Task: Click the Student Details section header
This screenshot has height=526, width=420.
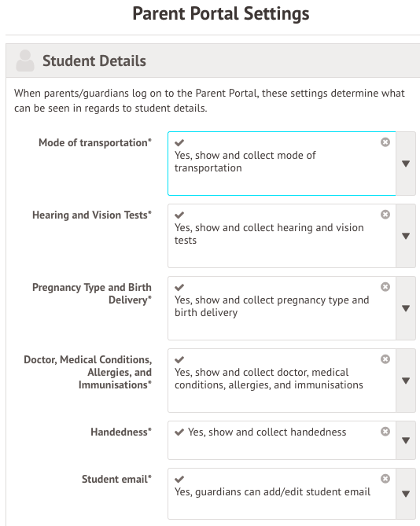Action: point(212,61)
